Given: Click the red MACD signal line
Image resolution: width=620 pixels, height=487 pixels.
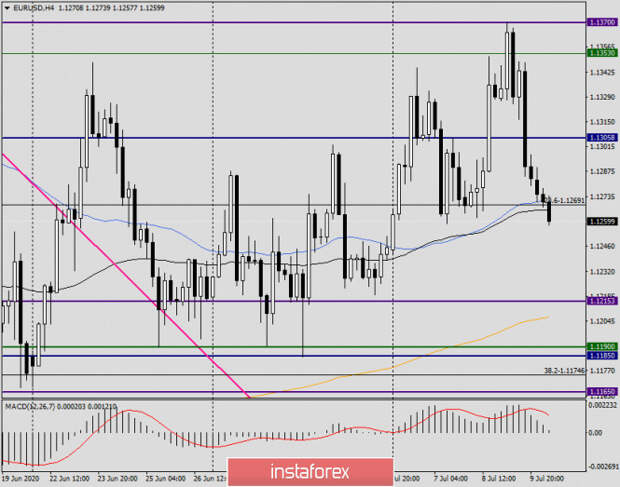Looking at the screenshot, I should 277,438.
